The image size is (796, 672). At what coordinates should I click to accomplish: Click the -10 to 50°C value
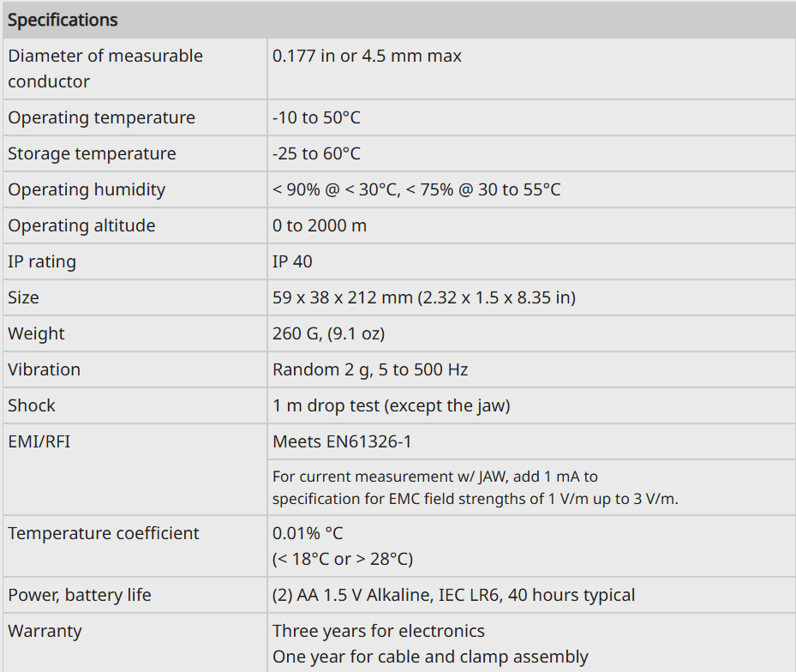click(316, 117)
